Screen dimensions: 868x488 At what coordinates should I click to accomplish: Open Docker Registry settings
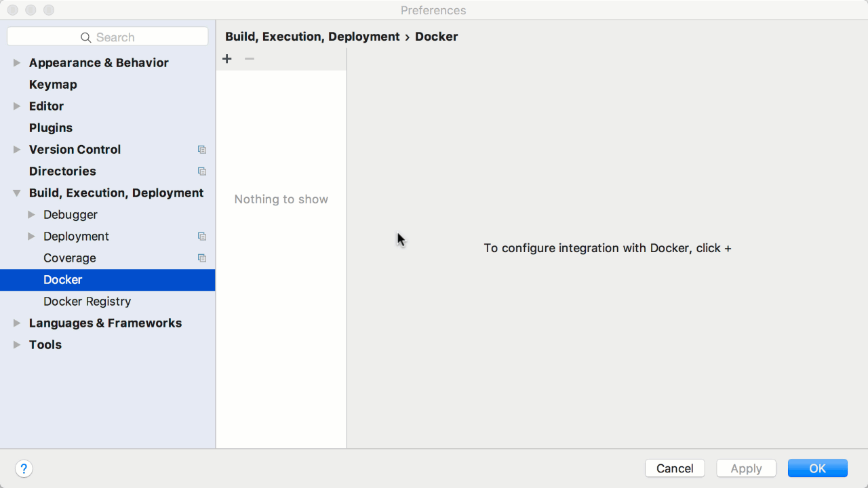coord(87,302)
